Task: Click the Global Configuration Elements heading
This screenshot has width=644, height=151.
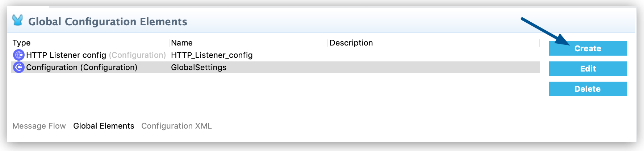Action: [108, 22]
